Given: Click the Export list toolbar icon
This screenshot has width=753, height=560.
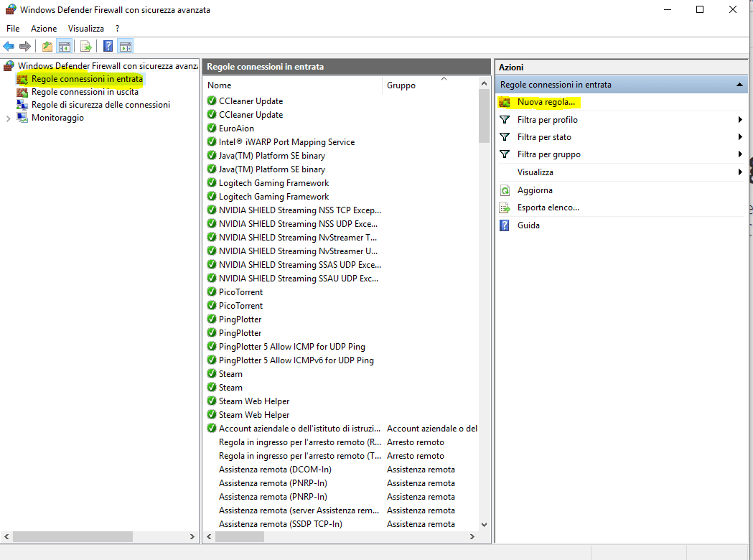Looking at the screenshot, I should click(86, 47).
